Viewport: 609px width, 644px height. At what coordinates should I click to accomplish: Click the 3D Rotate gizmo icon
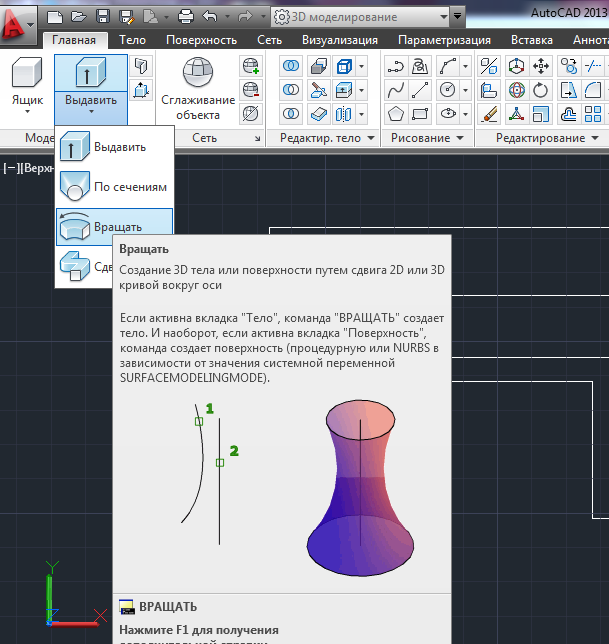click(516, 90)
